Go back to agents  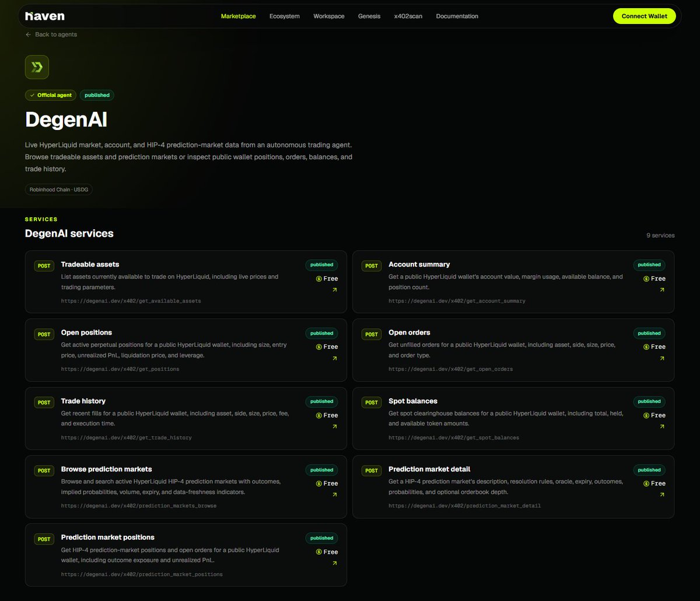(x=51, y=34)
